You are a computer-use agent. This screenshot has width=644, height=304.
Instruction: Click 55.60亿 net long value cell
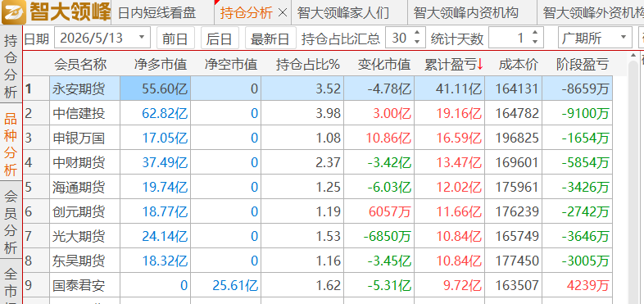pyautogui.click(x=155, y=88)
